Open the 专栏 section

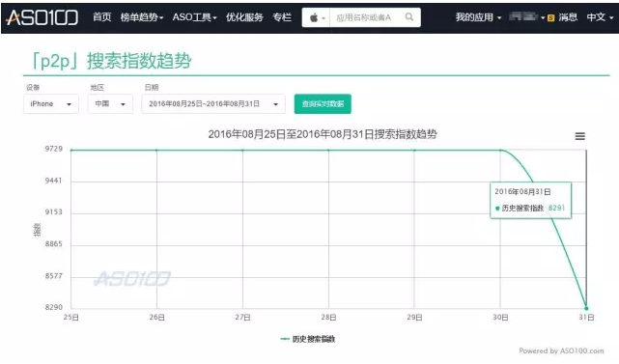[282, 17]
